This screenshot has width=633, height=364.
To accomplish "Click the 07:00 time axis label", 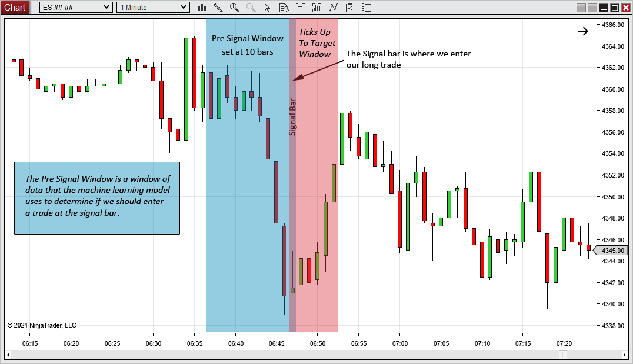I will [x=399, y=343].
